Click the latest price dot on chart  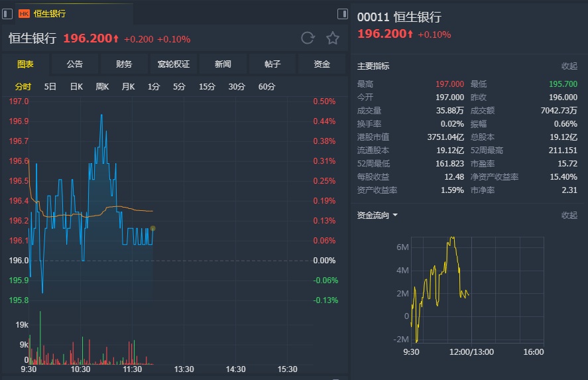(153, 228)
